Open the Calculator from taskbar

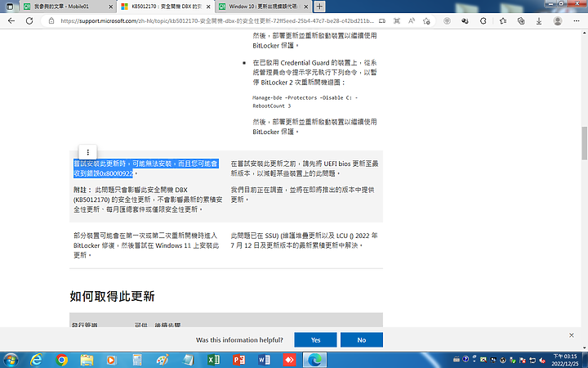tap(137, 360)
